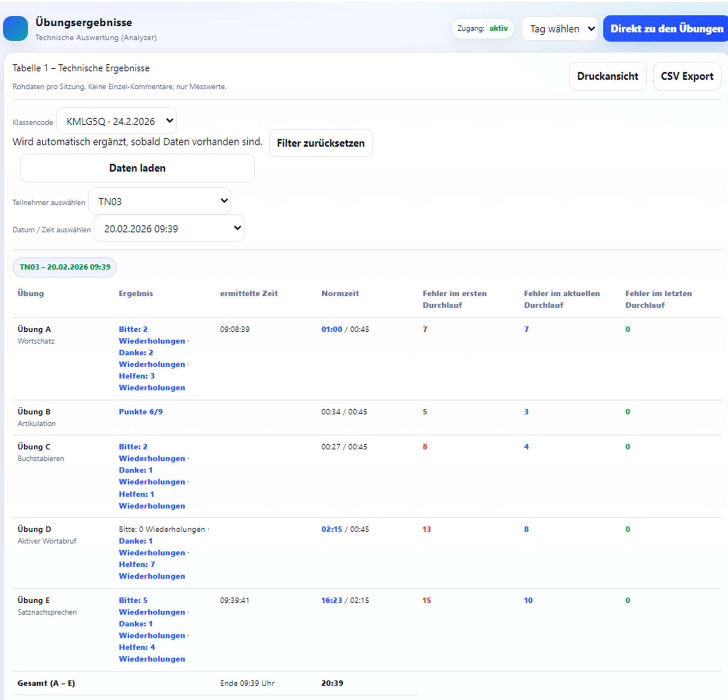Viewport: 728px width, 700px height.
Task: Click the TN03 – 20.02.2026 09:39 badge
Action: point(65,267)
